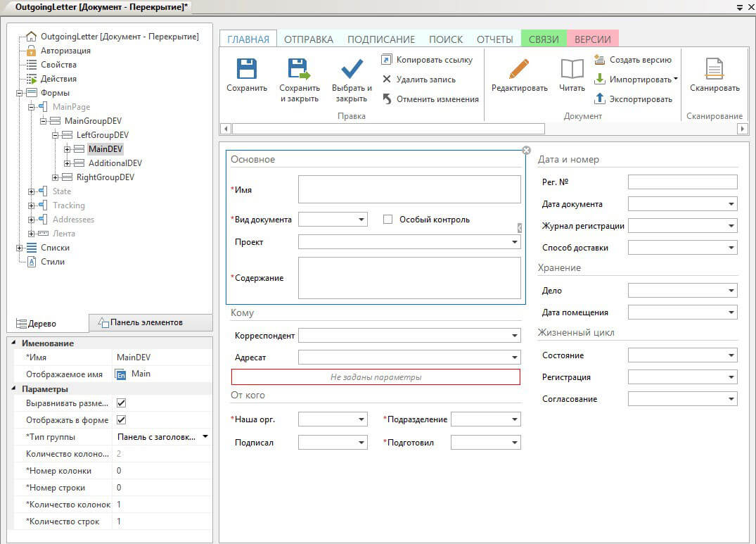Switch to the СВЯЗИ ribbon tab

pos(544,39)
